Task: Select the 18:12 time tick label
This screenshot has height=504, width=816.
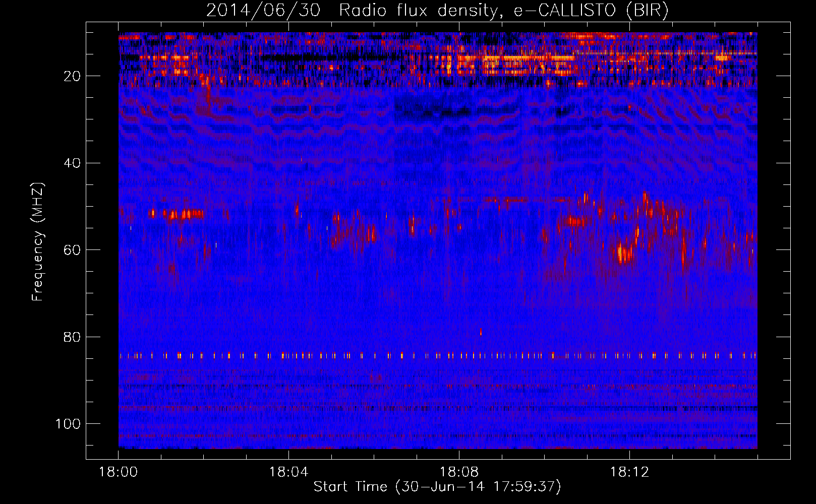Action: click(629, 472)
